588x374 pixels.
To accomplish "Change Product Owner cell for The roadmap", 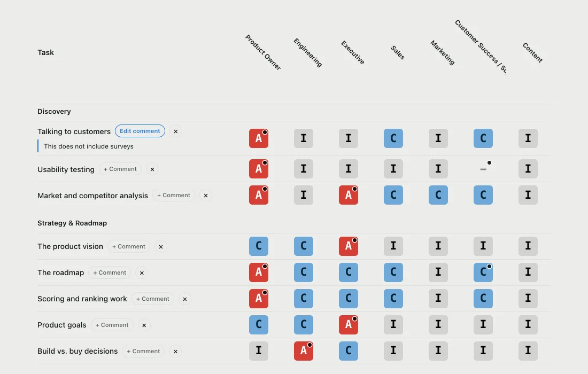I will pyautogui.click(x=259, y=272).
